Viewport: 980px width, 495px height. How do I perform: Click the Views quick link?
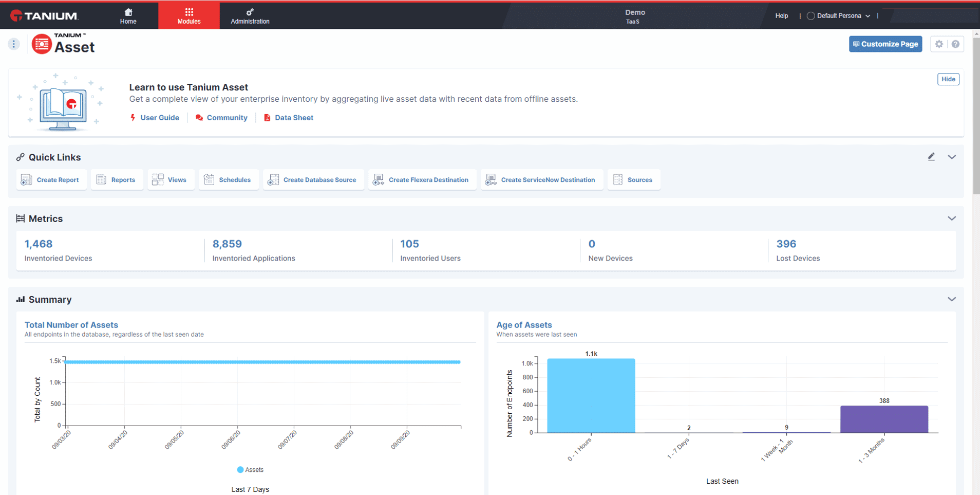coord(171,180)
